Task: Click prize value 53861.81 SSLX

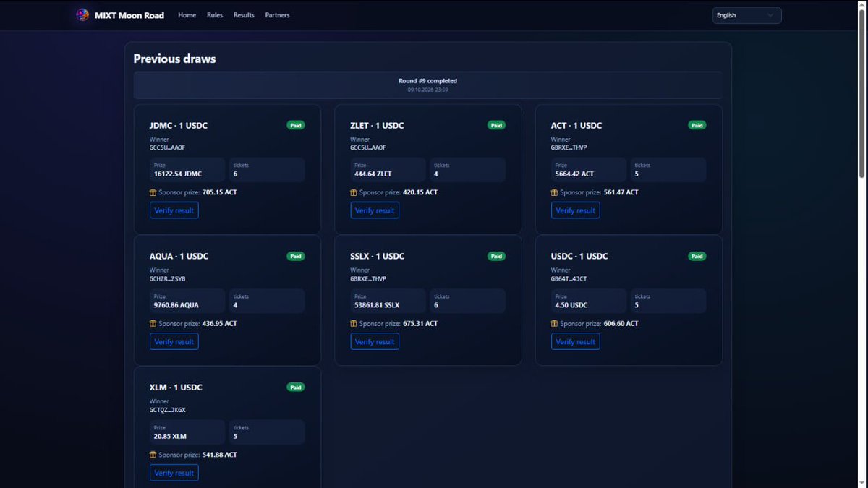Action: [377, 305]
